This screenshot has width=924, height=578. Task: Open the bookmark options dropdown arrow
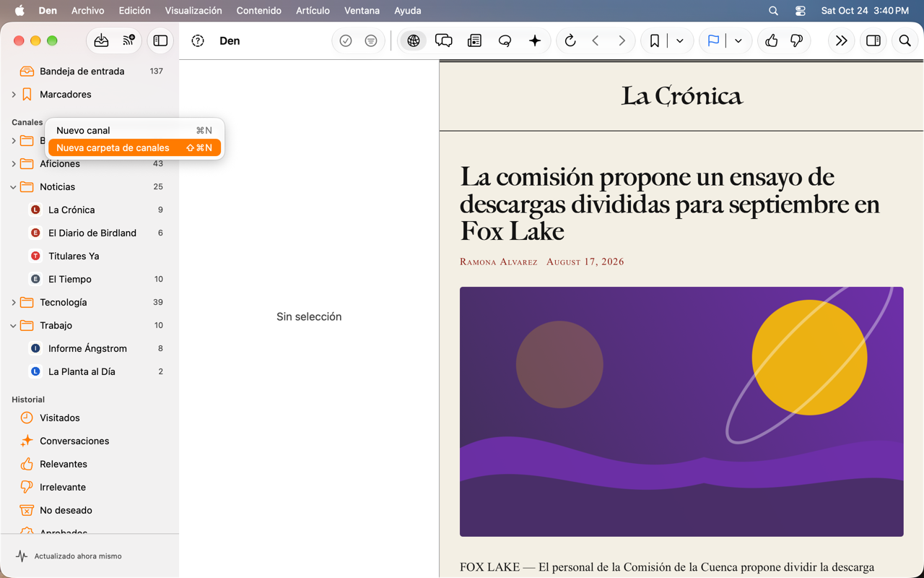[x=680, y=41]
